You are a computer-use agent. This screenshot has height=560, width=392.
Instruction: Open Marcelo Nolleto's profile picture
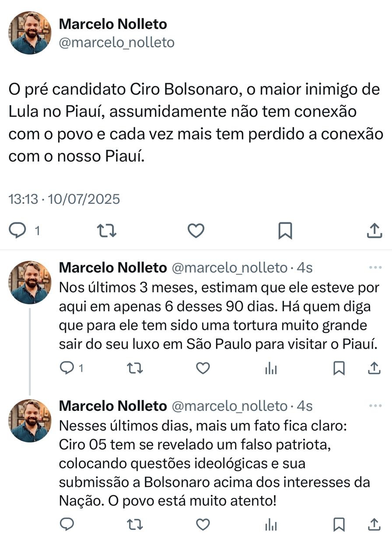click(x=29, y=31)
